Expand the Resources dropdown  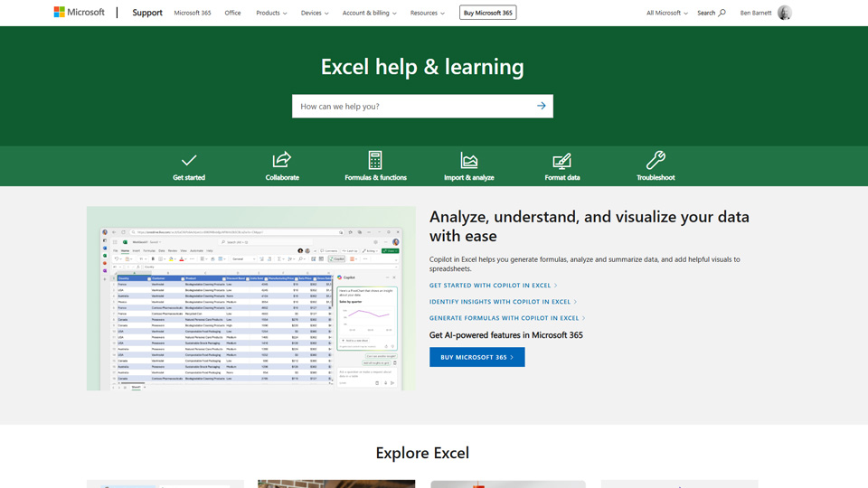pos(428,13)
